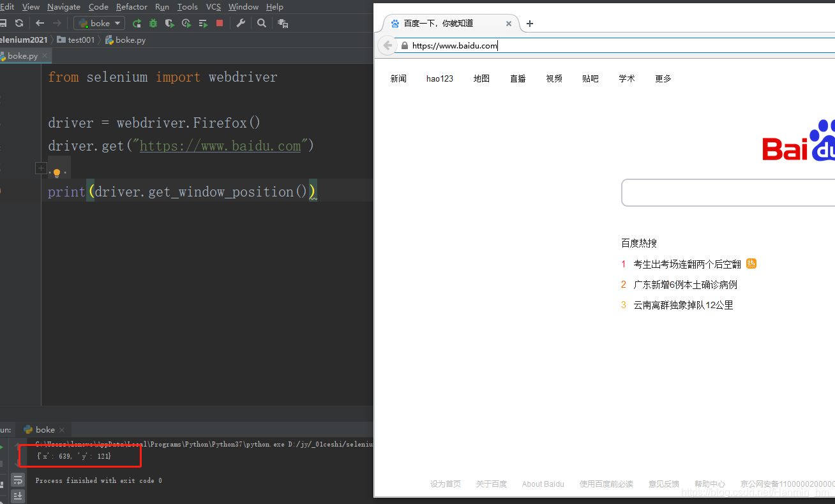Open the hao123 link on Baidu
The width and height of the screenshot is (835, 504).
(440, 78)
